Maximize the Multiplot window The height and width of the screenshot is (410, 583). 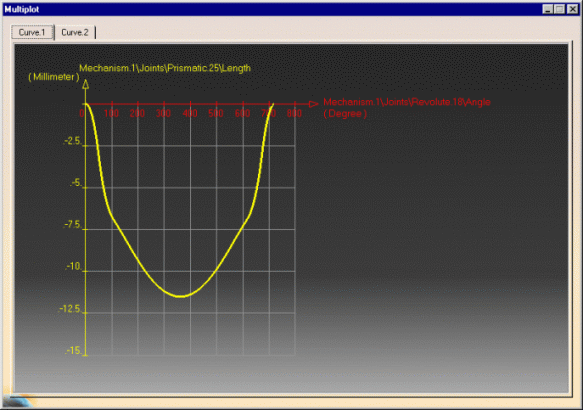pos(560,9)
